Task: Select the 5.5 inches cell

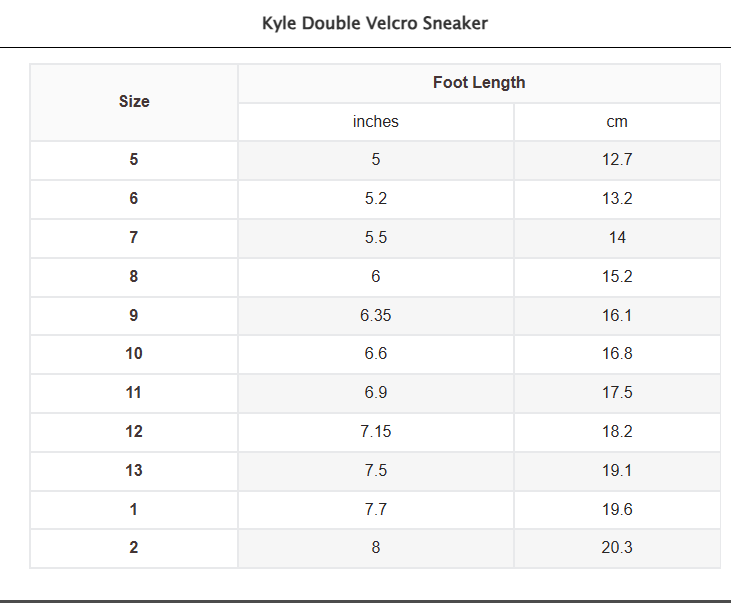Action: [x=376, y=238]
